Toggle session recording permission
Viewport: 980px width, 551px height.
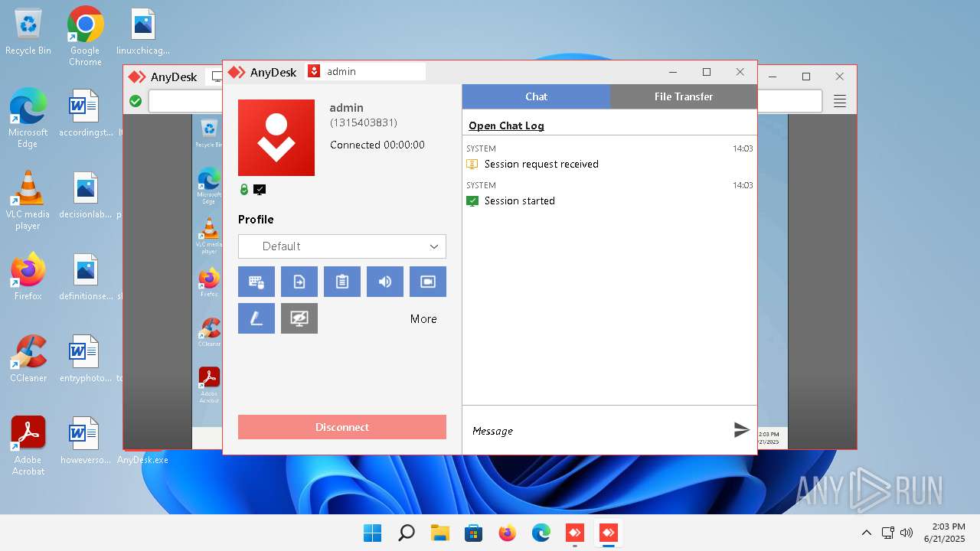(428, 282)
